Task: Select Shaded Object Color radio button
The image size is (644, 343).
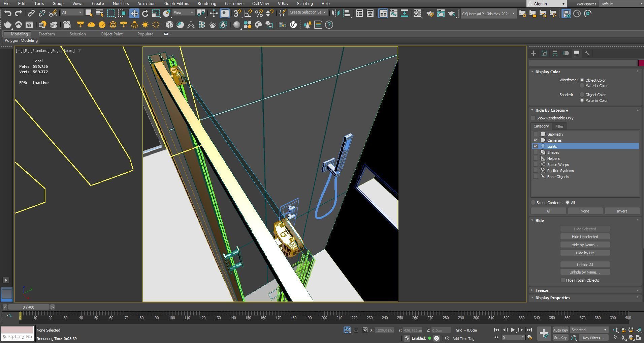Action: pos(582,95)
